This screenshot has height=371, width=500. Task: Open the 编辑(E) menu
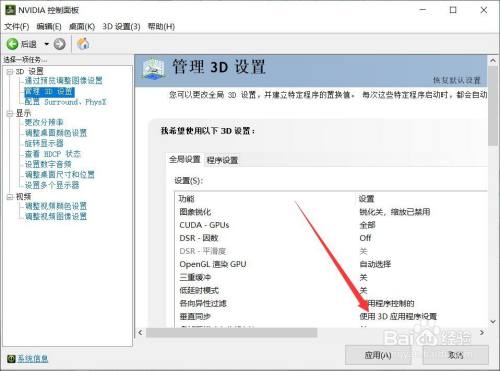tap(49, 27)
